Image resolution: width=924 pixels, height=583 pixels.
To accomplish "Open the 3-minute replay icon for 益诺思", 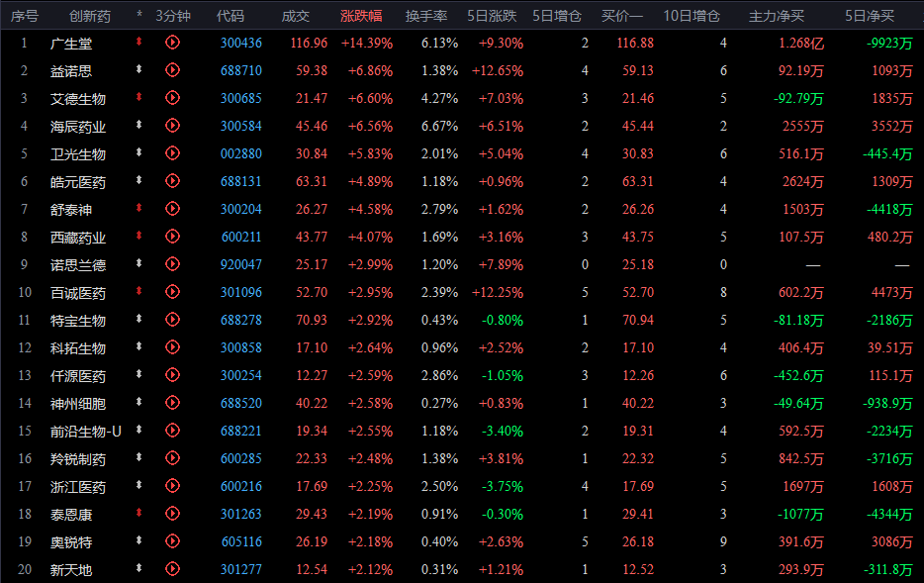I will 173,70.
